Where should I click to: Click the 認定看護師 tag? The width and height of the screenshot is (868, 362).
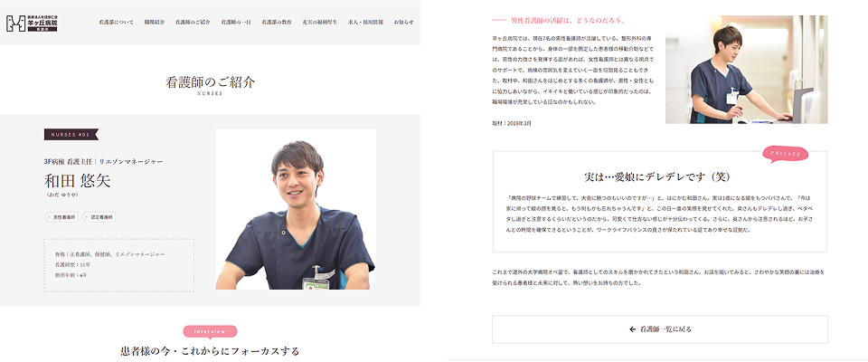99,217
